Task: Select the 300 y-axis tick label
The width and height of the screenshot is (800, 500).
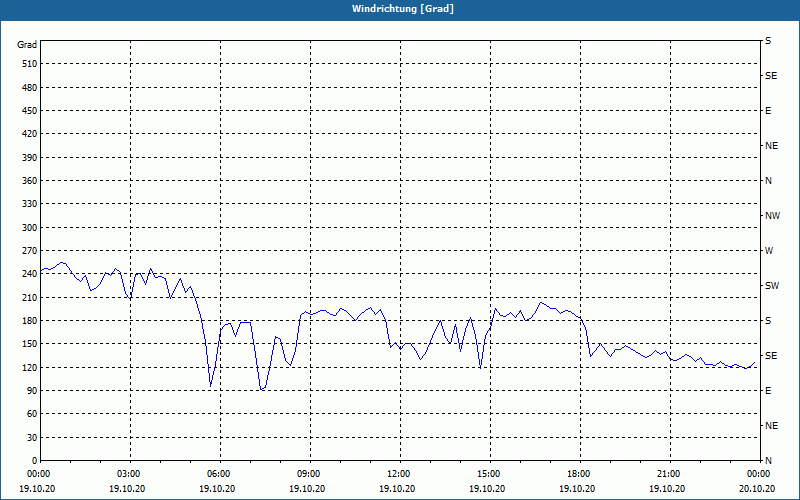Action: (29, 228)
